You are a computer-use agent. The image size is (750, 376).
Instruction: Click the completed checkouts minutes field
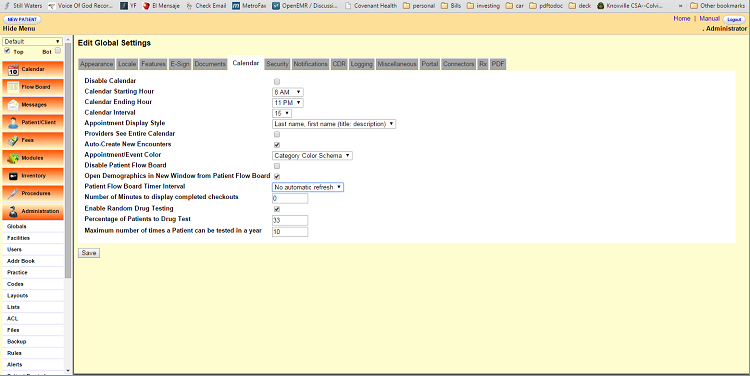pos(290,199)
